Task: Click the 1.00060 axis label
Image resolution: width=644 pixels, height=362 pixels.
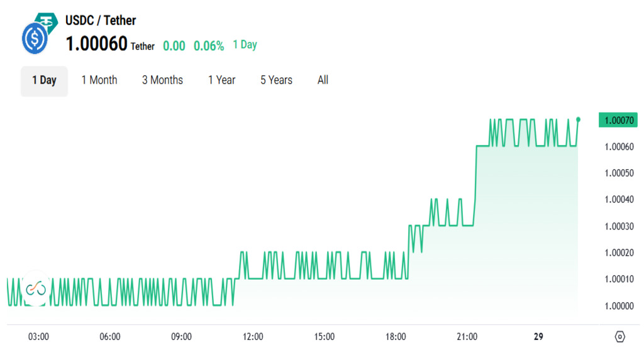Action: (x=619, y=146)
